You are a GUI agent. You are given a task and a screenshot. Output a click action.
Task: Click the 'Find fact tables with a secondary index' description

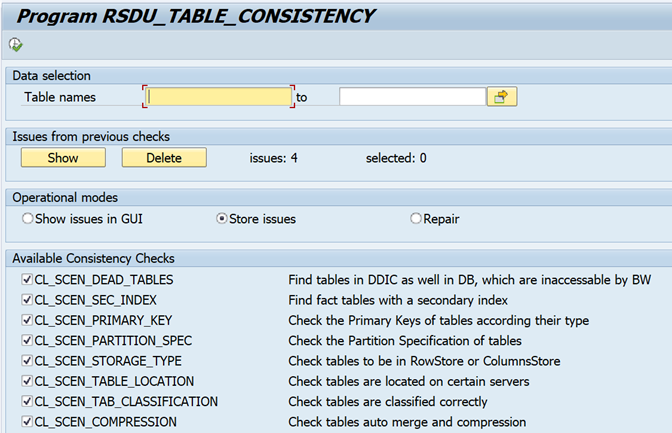click(x=398, y=300)
